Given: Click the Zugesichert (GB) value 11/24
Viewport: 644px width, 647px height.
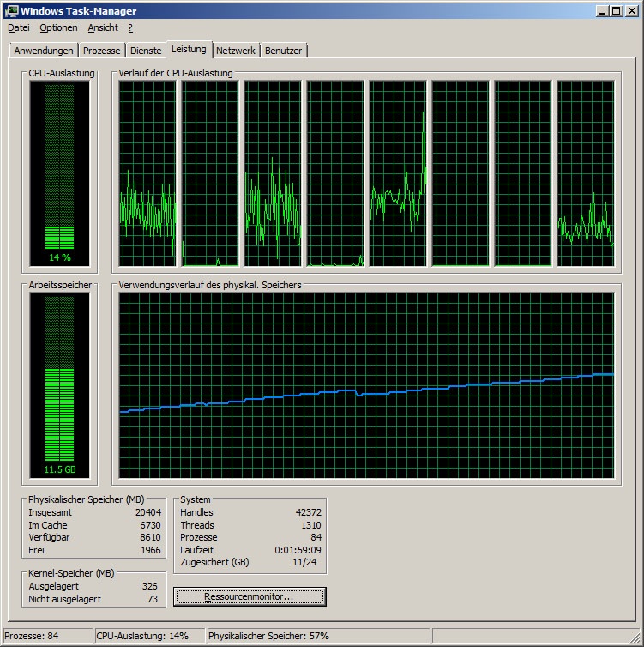Looking at the screenshot, I should (x=304, y=562).
